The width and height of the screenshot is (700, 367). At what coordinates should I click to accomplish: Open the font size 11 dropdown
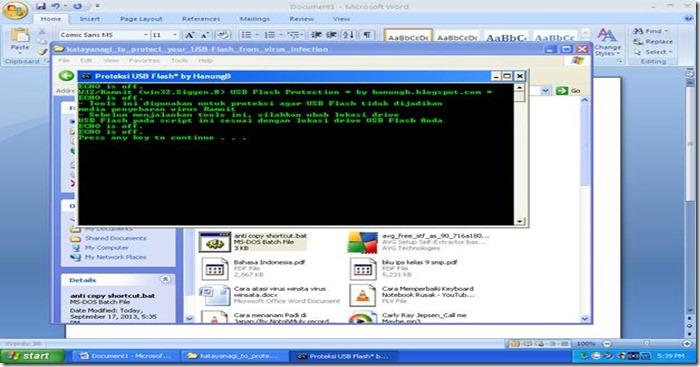click(175, 35)
